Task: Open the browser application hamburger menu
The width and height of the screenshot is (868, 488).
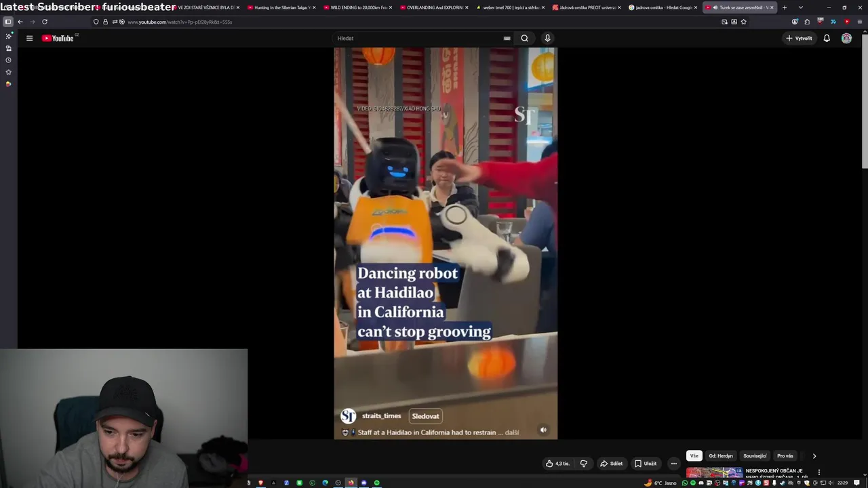Action: point(860,22)
